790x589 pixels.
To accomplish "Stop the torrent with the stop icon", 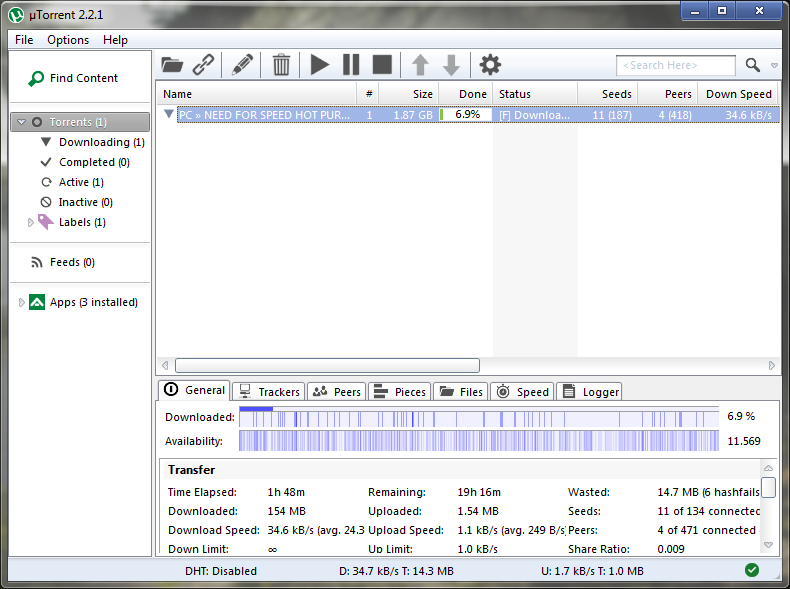I will tap(382, 65).
